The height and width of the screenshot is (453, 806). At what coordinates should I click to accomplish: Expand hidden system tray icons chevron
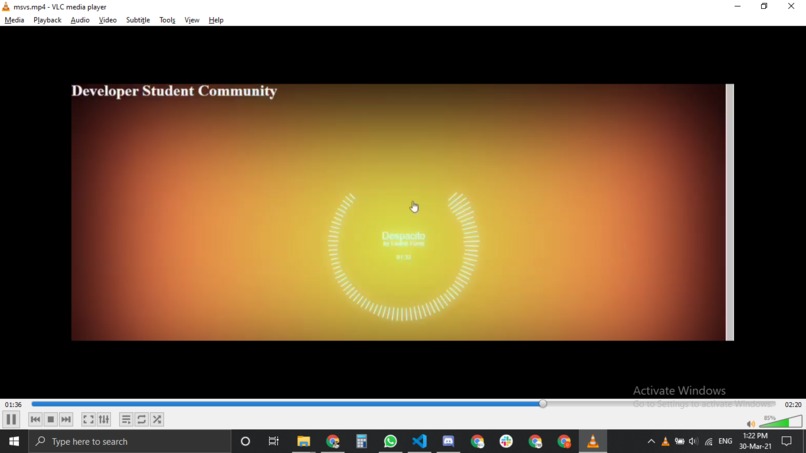coord(651,441)
